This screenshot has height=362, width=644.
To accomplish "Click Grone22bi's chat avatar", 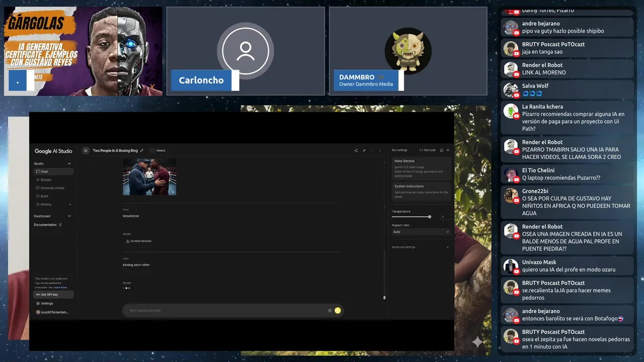I will tap(511, 195).
